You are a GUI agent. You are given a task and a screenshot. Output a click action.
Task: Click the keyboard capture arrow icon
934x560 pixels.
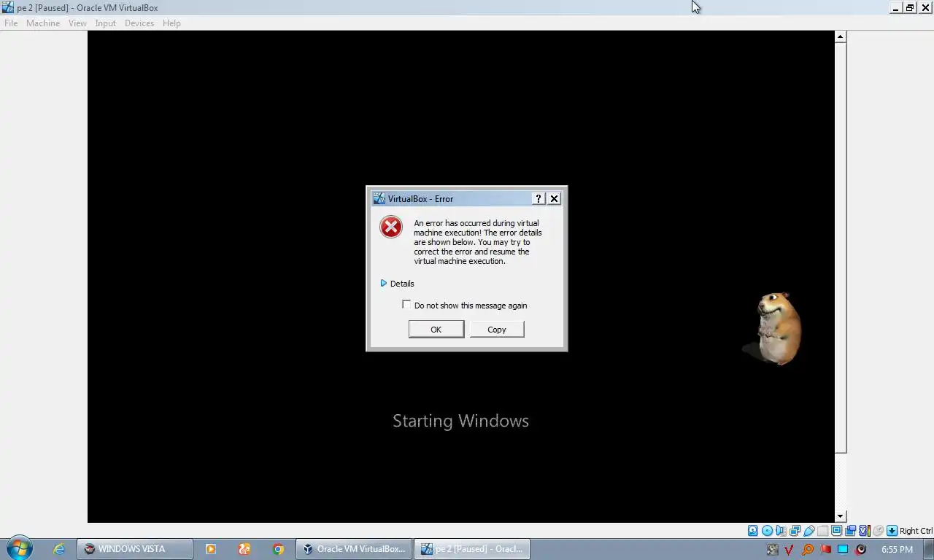point(892,531)
